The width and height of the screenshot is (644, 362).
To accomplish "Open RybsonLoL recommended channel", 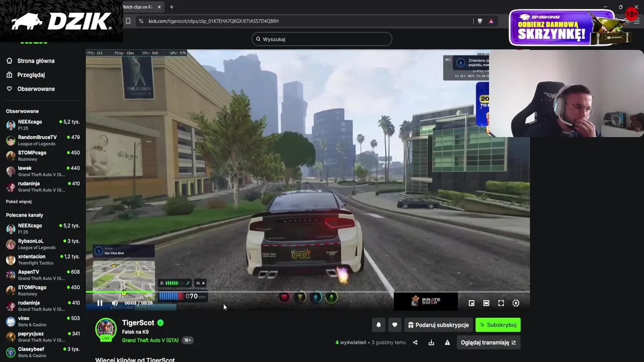I will 43,244.
